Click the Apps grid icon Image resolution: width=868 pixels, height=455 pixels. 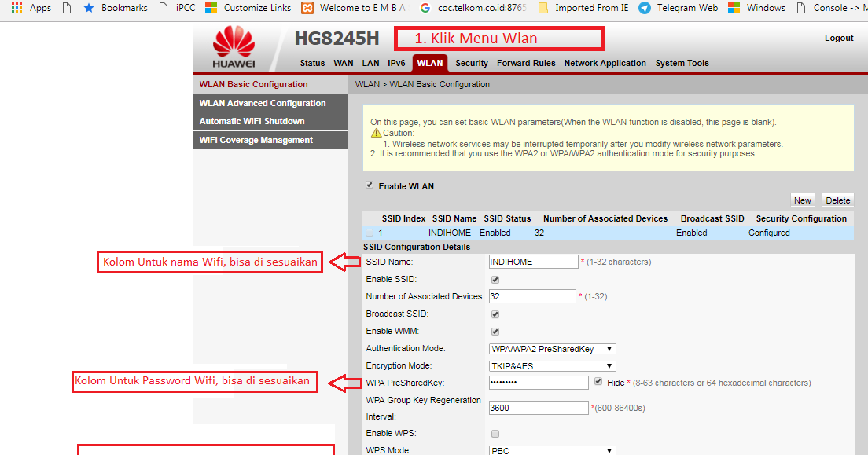17,8
